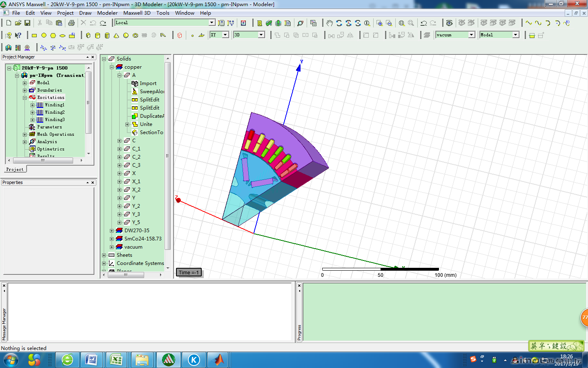Select the Draw circle tool
588x368 pixels.
44,36
